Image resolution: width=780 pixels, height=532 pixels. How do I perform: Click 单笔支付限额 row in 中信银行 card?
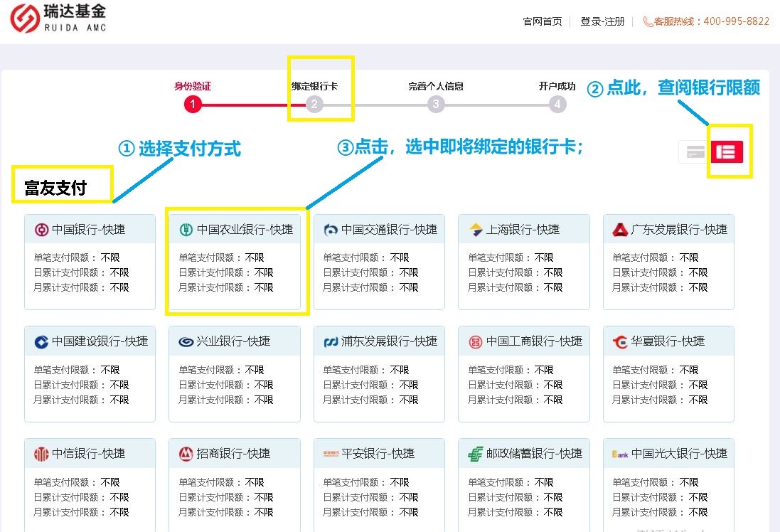tap(77, 482)
